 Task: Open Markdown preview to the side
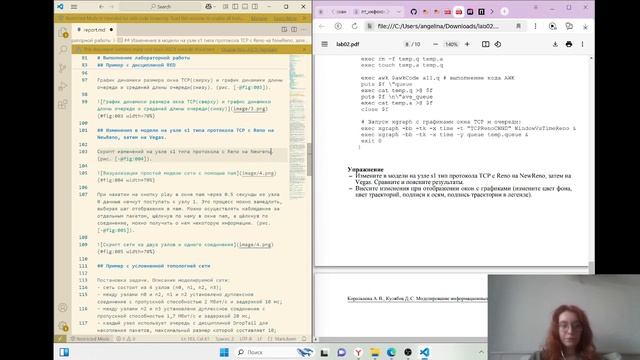point(284,29)
